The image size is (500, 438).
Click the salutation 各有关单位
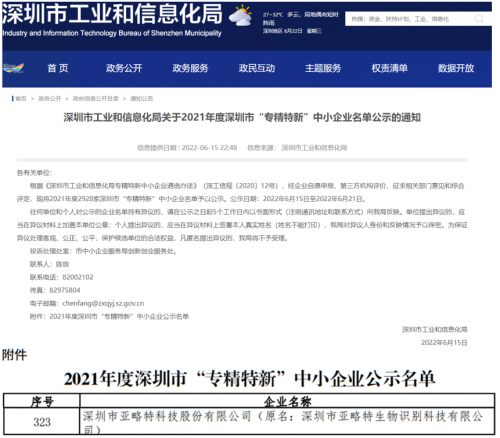click(35, 173)
